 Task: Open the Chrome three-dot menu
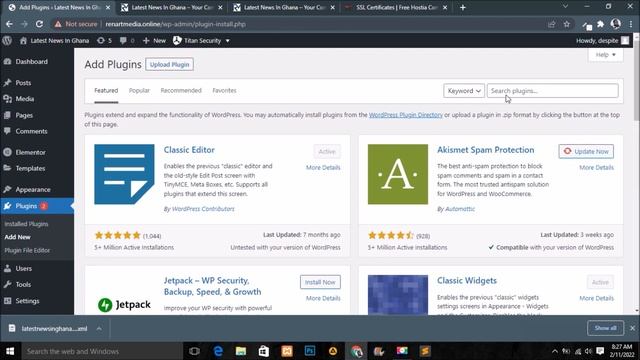pyautogui.click(x=631, y=24)
